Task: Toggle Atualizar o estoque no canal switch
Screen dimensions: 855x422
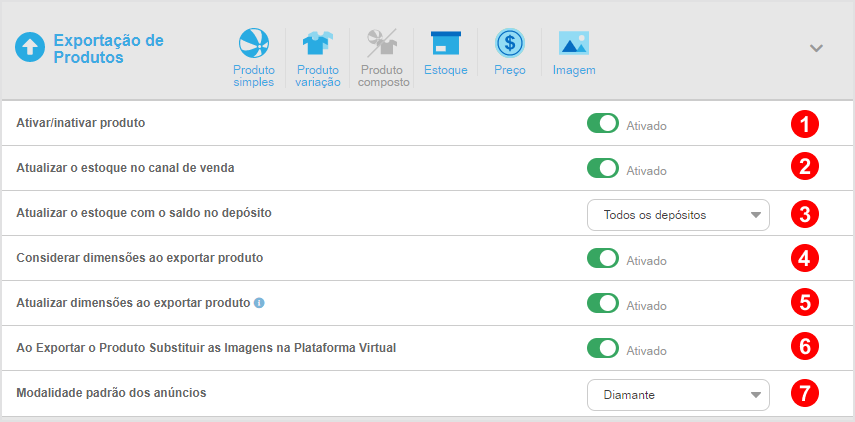Action: tap(603, 168)
